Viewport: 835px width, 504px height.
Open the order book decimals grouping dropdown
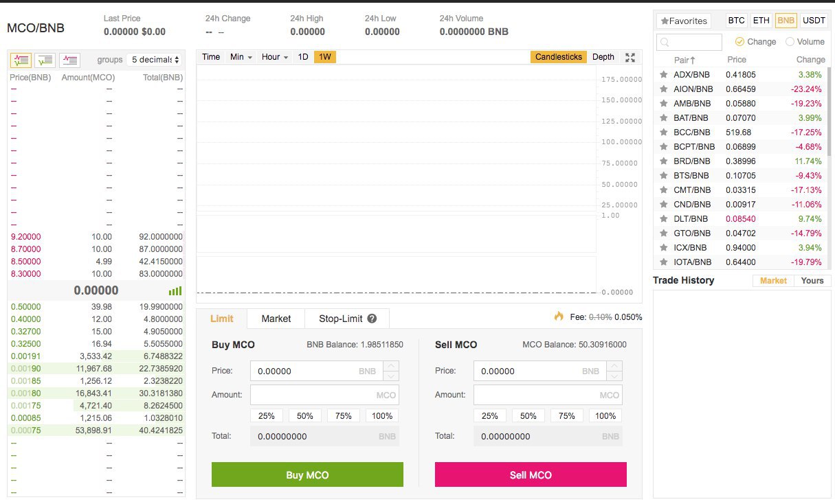(156, 60)
